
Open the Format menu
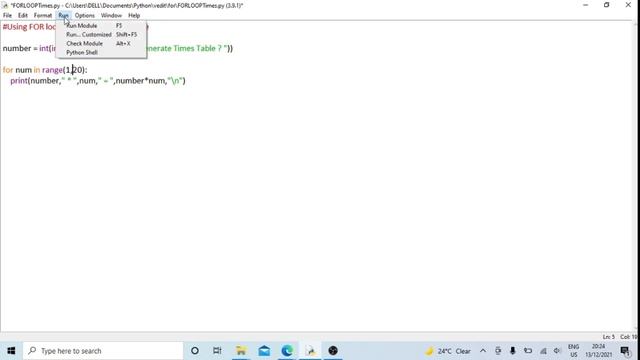[x=43, y=16]
